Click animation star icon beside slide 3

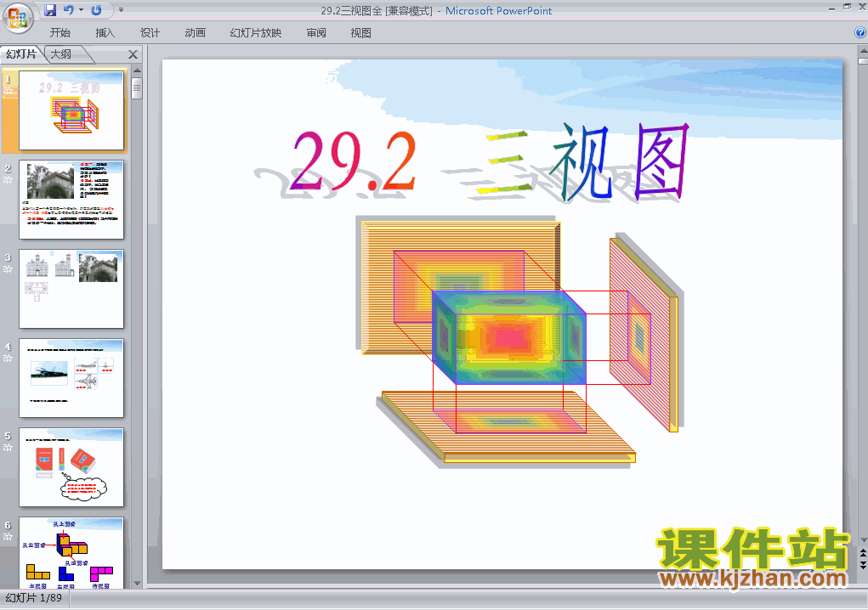tap(9, 269)
